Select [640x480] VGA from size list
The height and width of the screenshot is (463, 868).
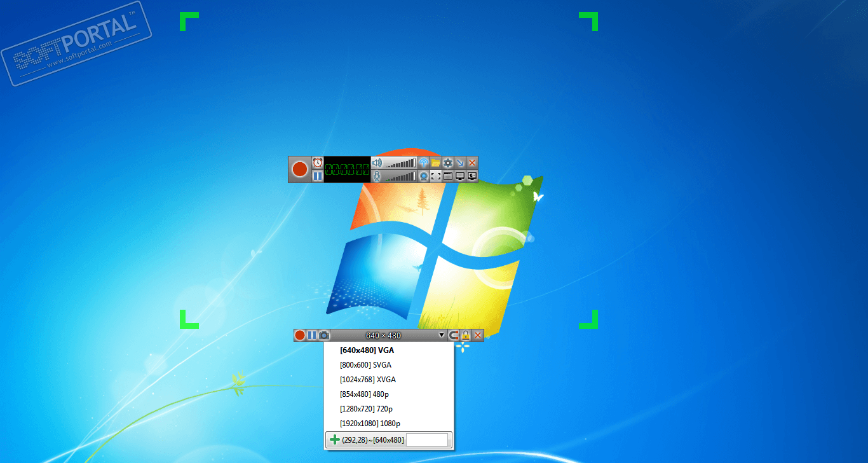389,350
